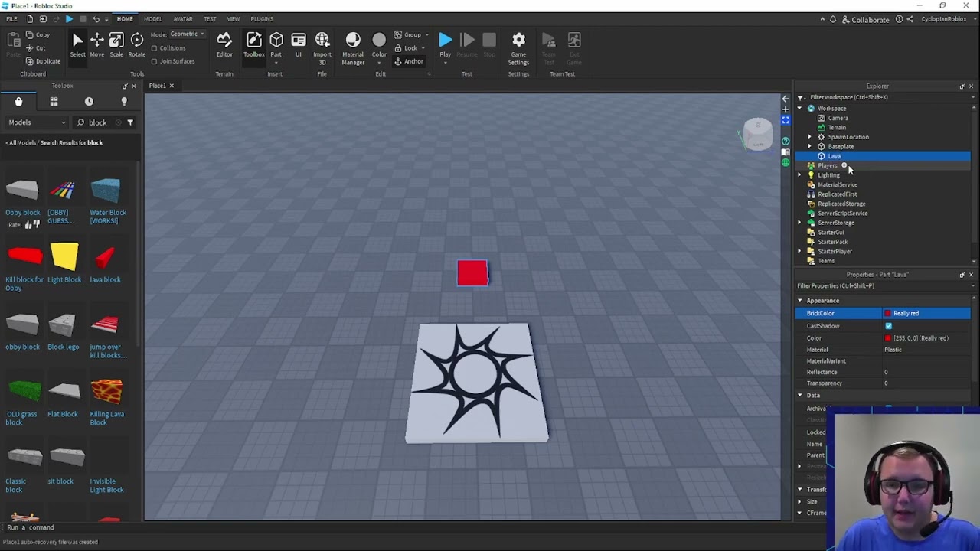The height and width of the screenshot is (551, 980).
Task: Switch to the VIEW ribbon tab
Action: click(233, 18)
